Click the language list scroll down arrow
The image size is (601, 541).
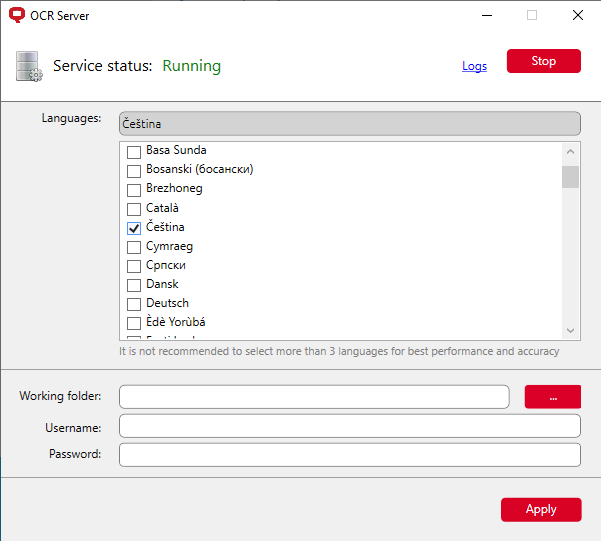pyautogui.click(x=570, y=331)
